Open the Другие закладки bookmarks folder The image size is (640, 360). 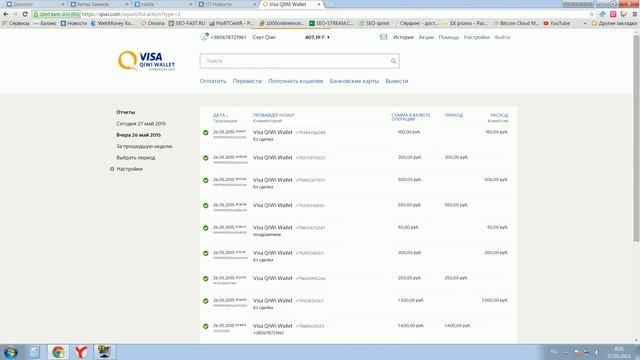(614, 23)
